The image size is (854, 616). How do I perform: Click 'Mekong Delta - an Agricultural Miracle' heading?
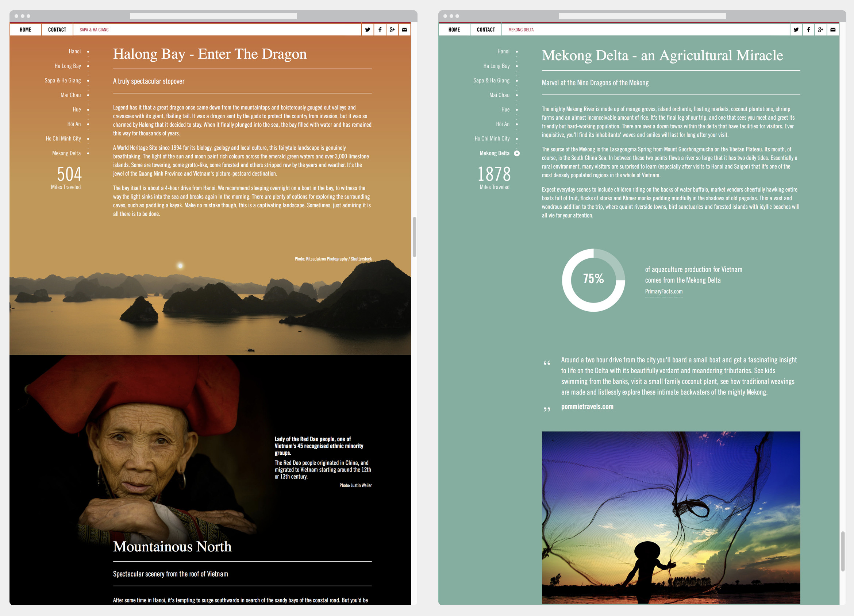(x=662, y=56)
